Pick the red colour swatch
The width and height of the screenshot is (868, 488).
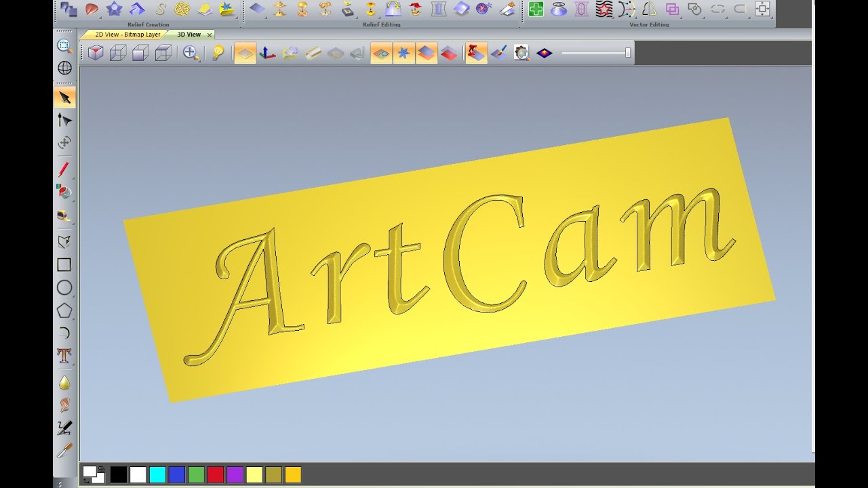pyautogui.click(x=216, y=474)
